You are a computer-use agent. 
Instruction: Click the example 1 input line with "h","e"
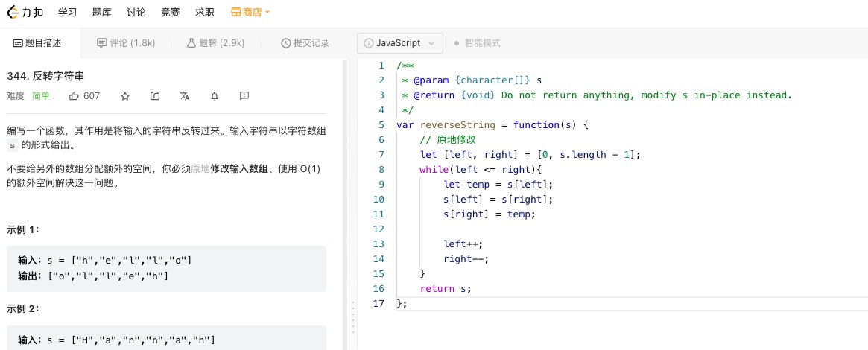pyautogui.click(x=104, y=260)
